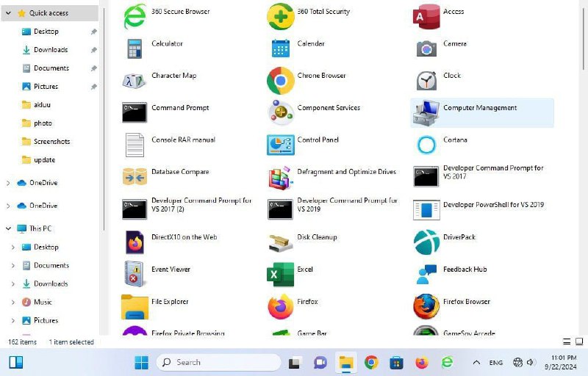Click the Developer PowerShell for VS 2019 icon

tap(426, 209)
